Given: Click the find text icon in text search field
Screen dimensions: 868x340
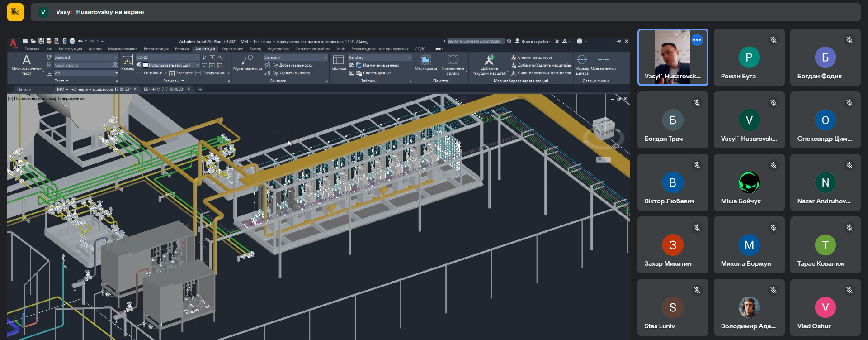Looking at the screenshot, I should click(x=115, y=65).
